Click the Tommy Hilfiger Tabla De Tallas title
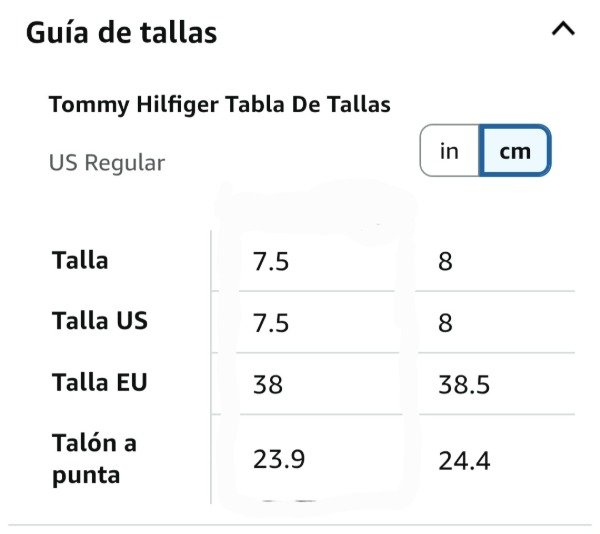The height and width of the screenshot is (534, 600). coord(219,104)
